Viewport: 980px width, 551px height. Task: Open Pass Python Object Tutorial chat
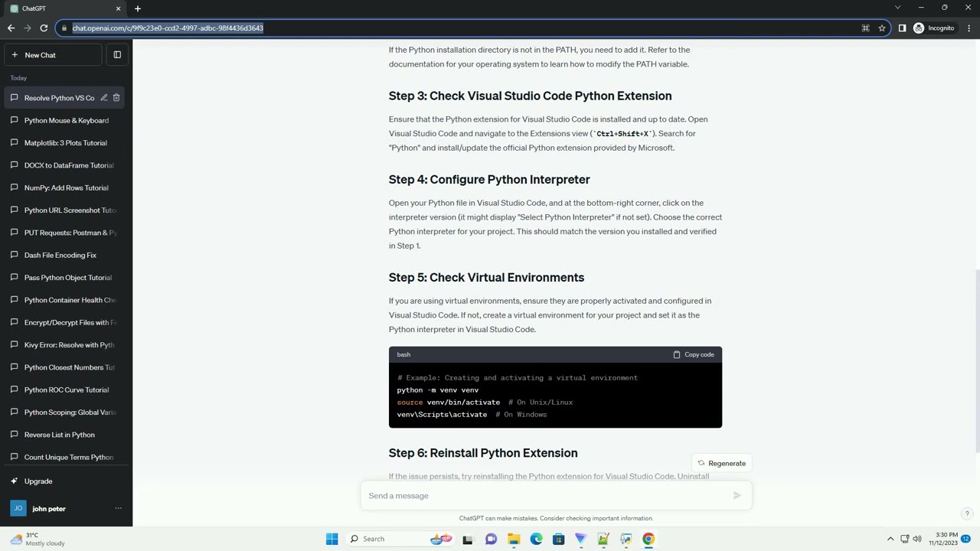[66, 278]
